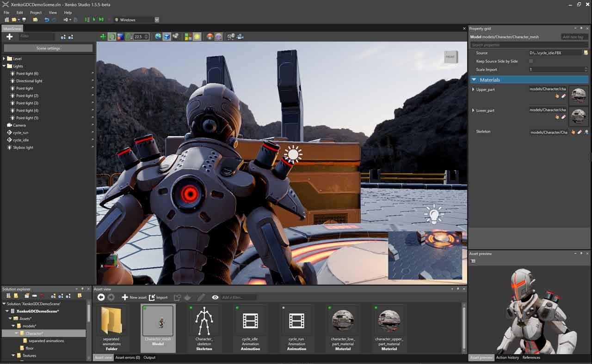Click the Scene settings button
Viewport: 592px width, 364px height.
[48, 48]
